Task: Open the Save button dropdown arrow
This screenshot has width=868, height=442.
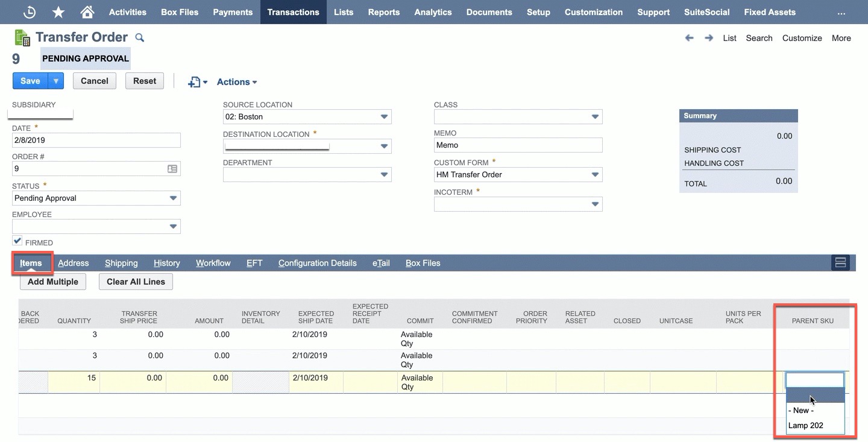Action: [55, 81]
